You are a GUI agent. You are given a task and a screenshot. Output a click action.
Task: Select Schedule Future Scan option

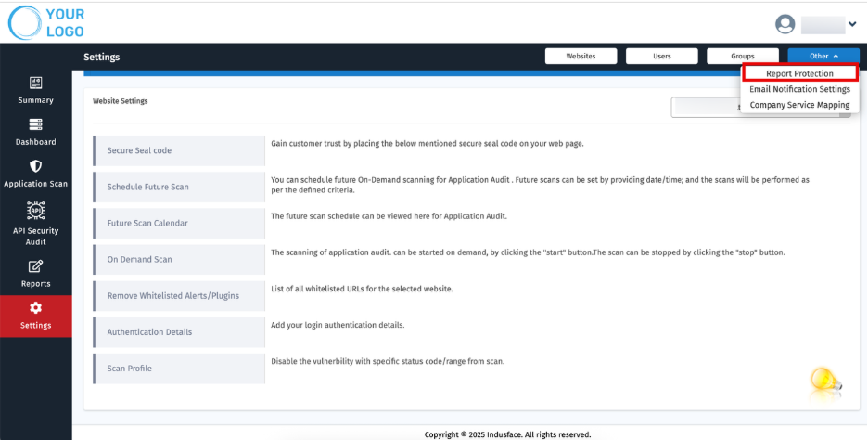[179, 187]
